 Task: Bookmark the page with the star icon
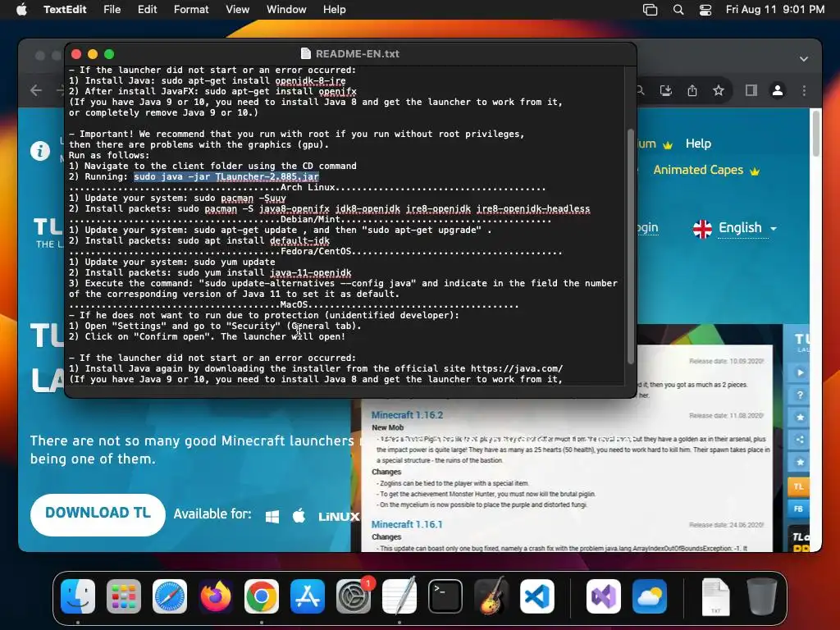coord(719,90)
